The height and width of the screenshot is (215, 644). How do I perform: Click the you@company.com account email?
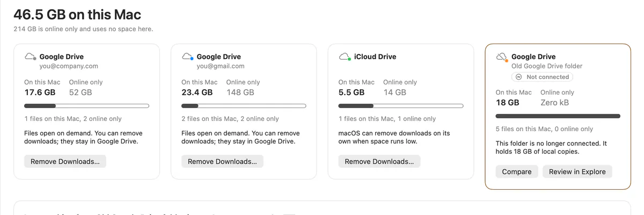click(69, 66)
